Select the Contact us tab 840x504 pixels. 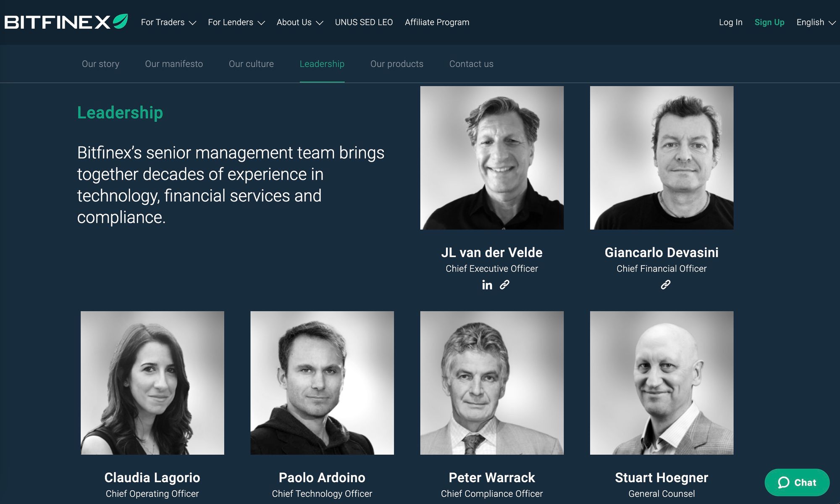point(471,63)
